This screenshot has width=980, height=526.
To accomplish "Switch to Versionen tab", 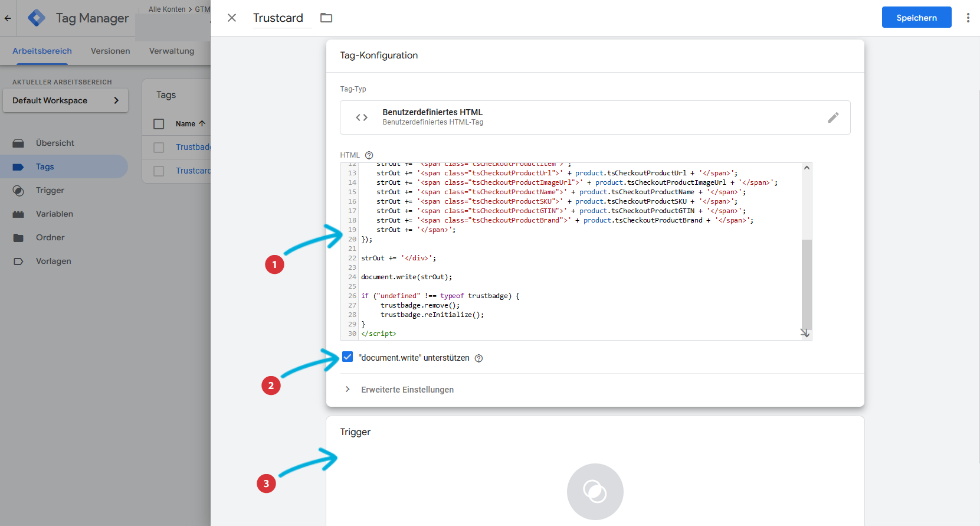I will click(x=110, y=51).
